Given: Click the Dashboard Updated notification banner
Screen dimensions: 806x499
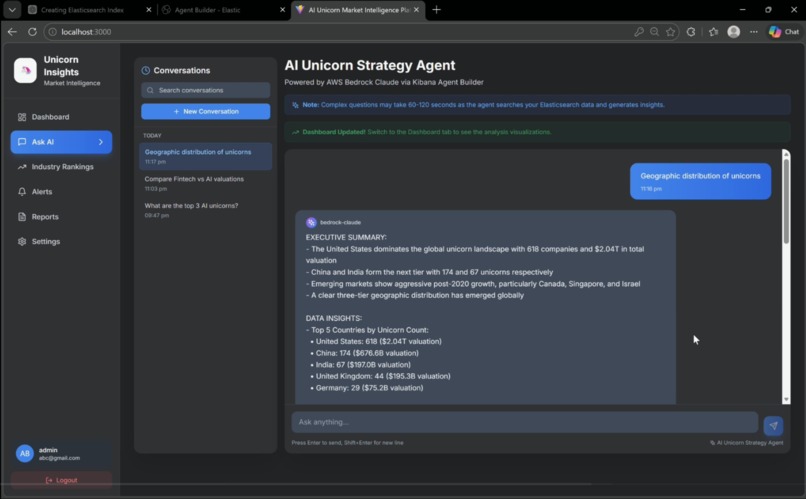Looking at the screenshot, I should (537, 132).
